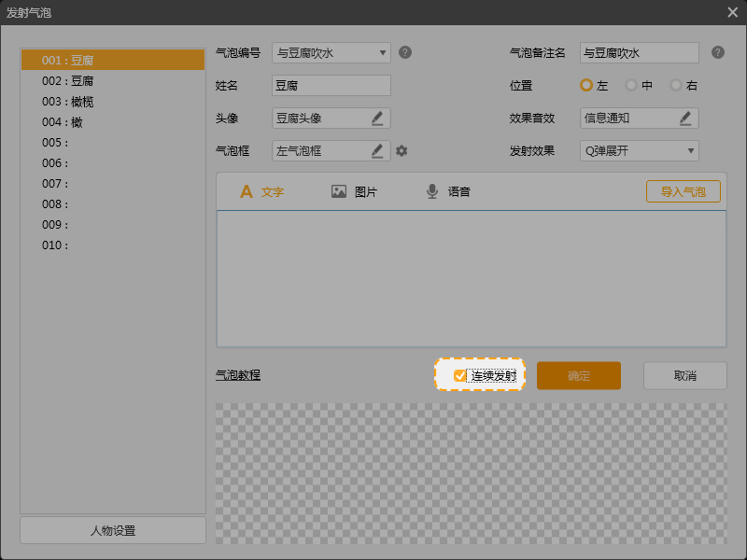Click help icon next to 气泡备注名 field
Image resolution: width=747 pixels, height=560 pixels.
coord(717,52)
